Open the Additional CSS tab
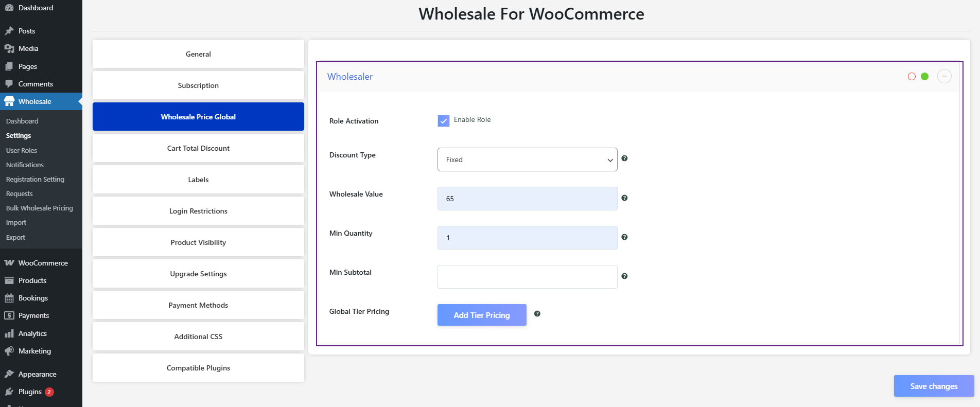The height and width of the screenshot is (407, 980). coord(198,337)
